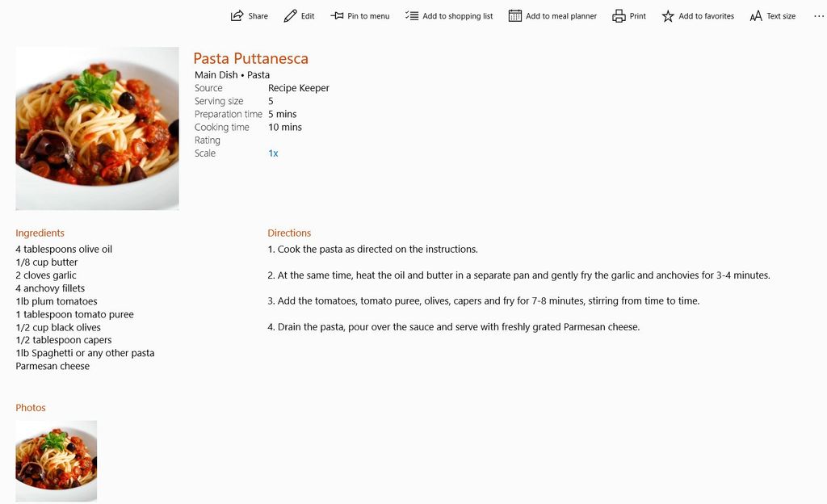Open the Main Dish category
This screenshot has height=504, width=827.
213,74
